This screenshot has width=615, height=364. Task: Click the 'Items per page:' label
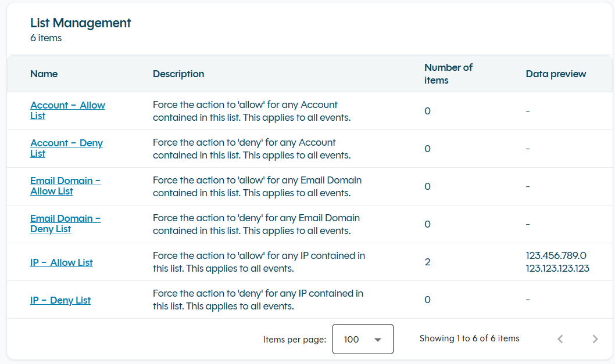(295, 339)
